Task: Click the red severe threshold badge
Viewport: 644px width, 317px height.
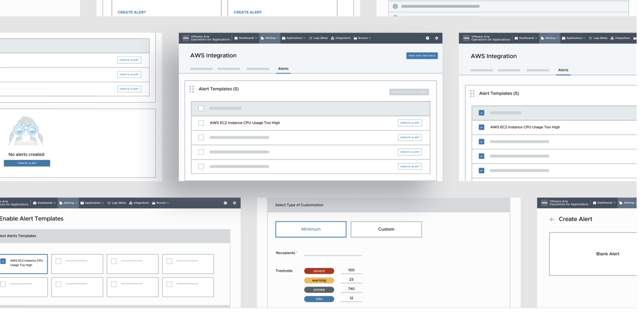Action: 319,271
